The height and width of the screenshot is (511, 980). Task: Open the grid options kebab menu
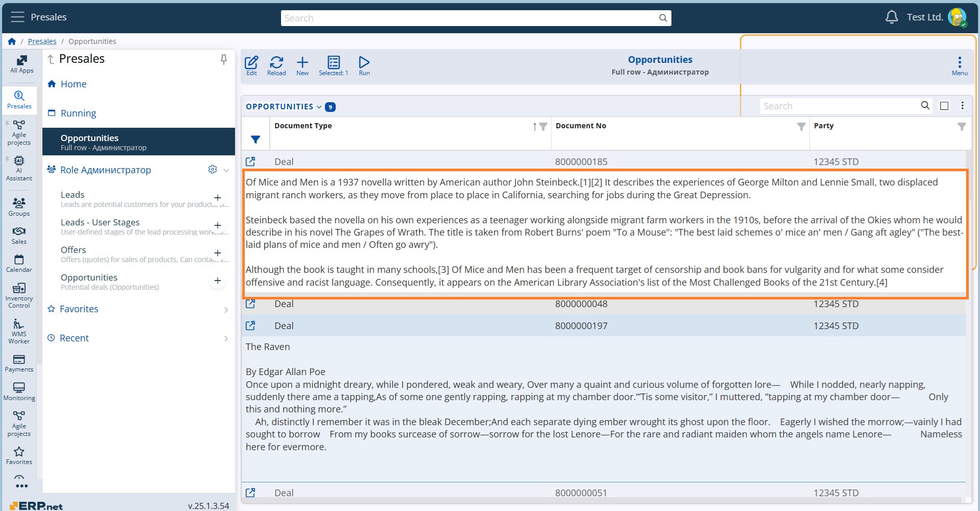pyautogui.click(x=963, y=105)
